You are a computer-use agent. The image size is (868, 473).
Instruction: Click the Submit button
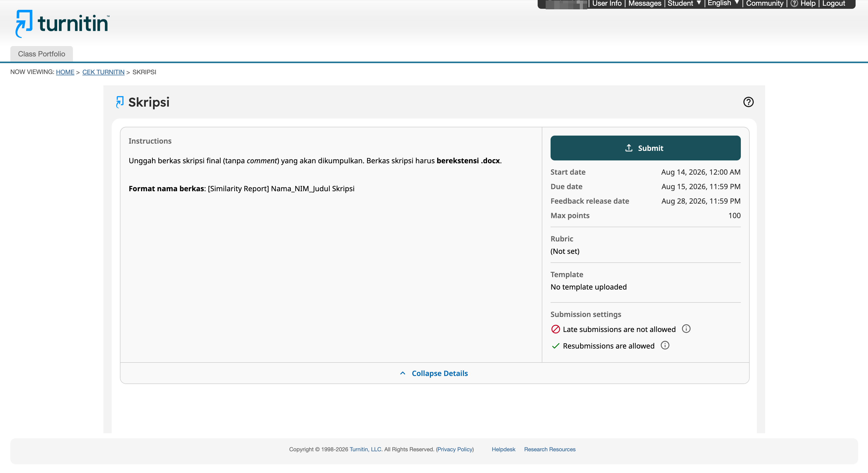[645, 148]
